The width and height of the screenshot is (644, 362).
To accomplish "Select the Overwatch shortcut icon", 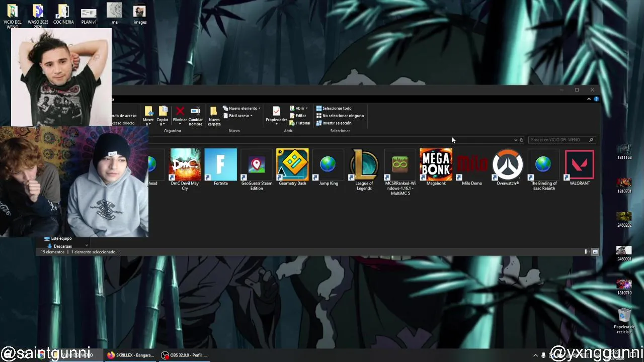I will [508, 167].
